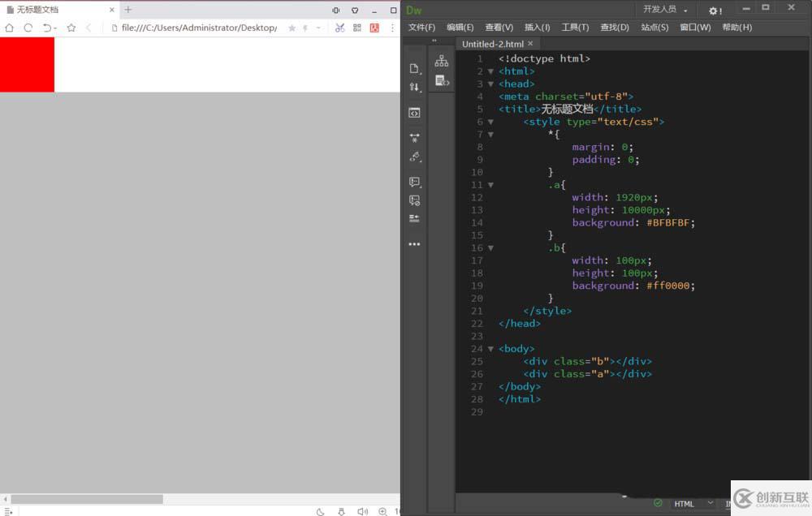Reload the browser page
Viewport: 812px width, 516px height.
[28, 28]
